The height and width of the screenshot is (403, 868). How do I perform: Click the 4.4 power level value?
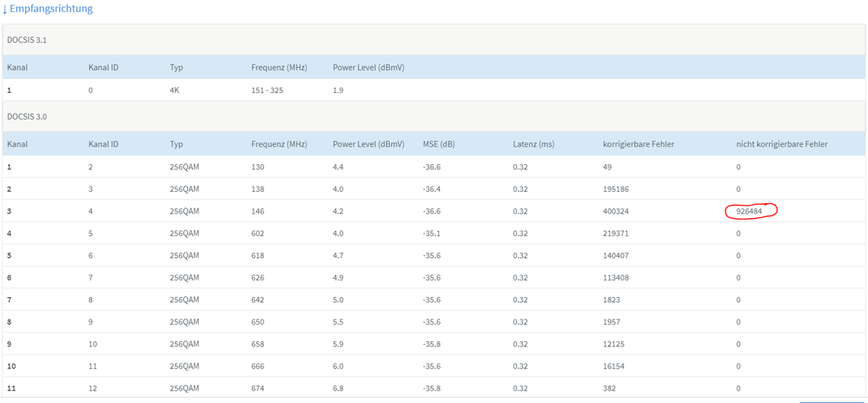click(338, 167)
